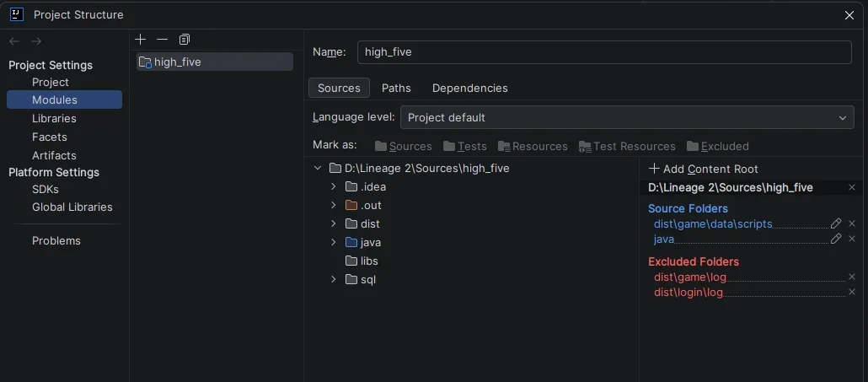
Task: Switch to the Dependencies tab
Action: [470, 88]
